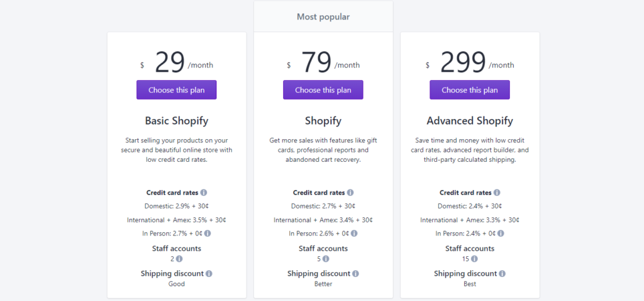
Task: Click info icon beside Shopify plan Credit card rates
Action: tap(350, 193)
